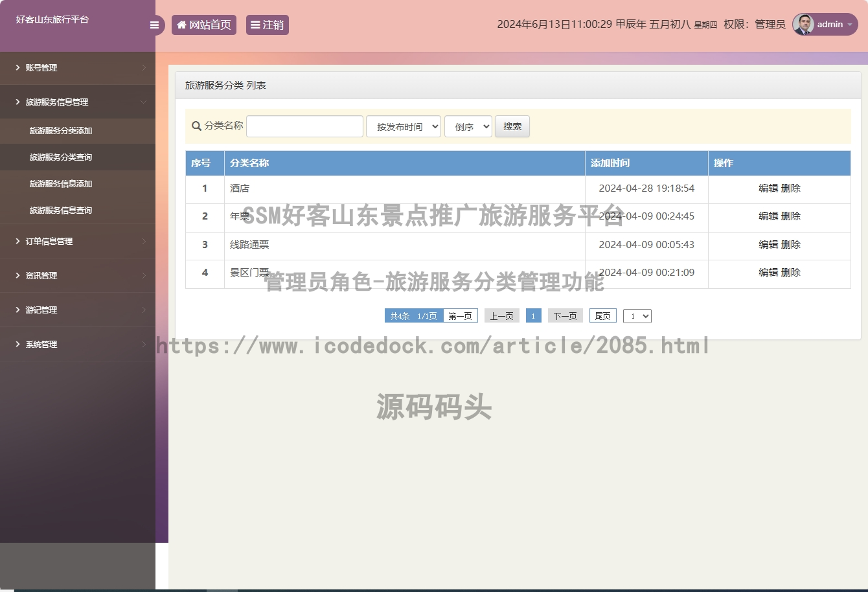Click the 旅游服务分类 列表 panel heading
Viewport: 868px width, 592px height.
click(x=225, y=85)
